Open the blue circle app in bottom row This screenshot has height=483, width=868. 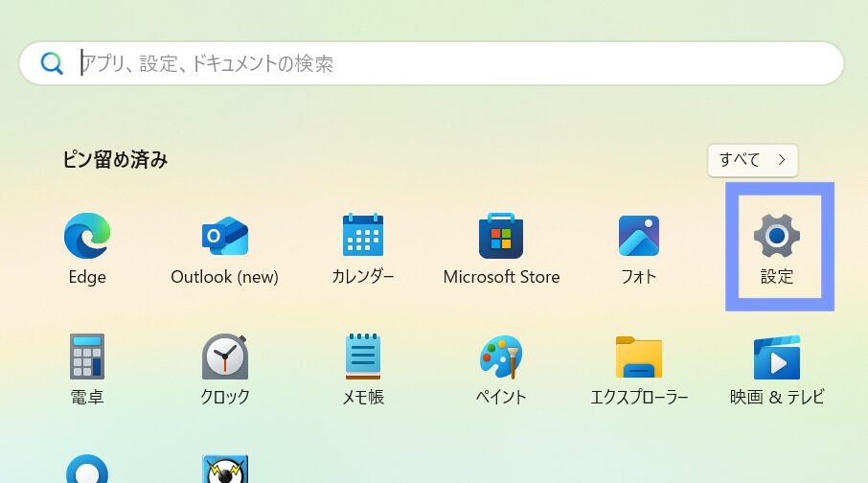(x=87, y=469)
